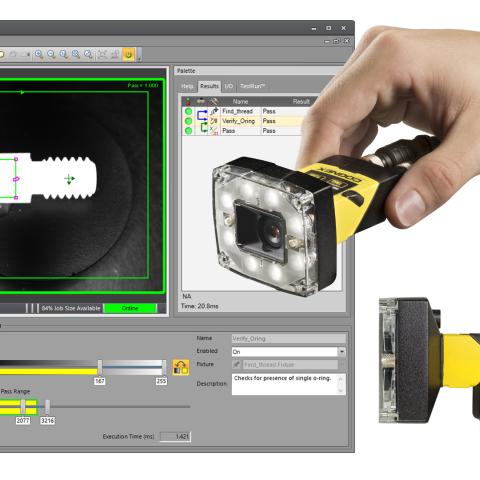Click the Find_thread tool type icon
Image resolution: width=480 pixels, height=480 pixels.
click(214, 111)
